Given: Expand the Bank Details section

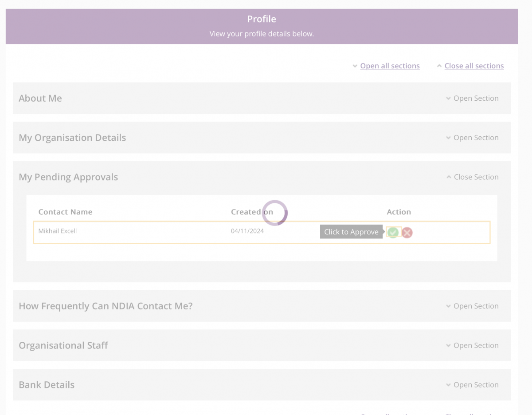Looking at the screenshot, I should click(472, 385).
